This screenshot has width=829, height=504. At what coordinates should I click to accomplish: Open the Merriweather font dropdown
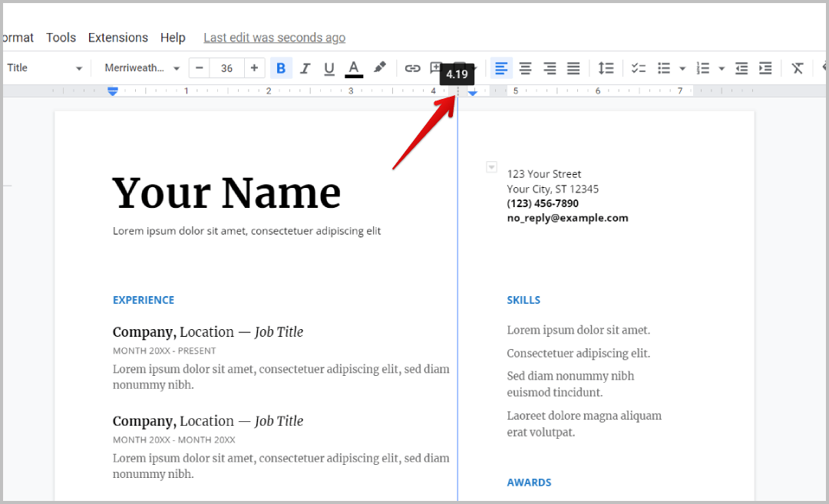pyautogui.click(x=142, y=68)
